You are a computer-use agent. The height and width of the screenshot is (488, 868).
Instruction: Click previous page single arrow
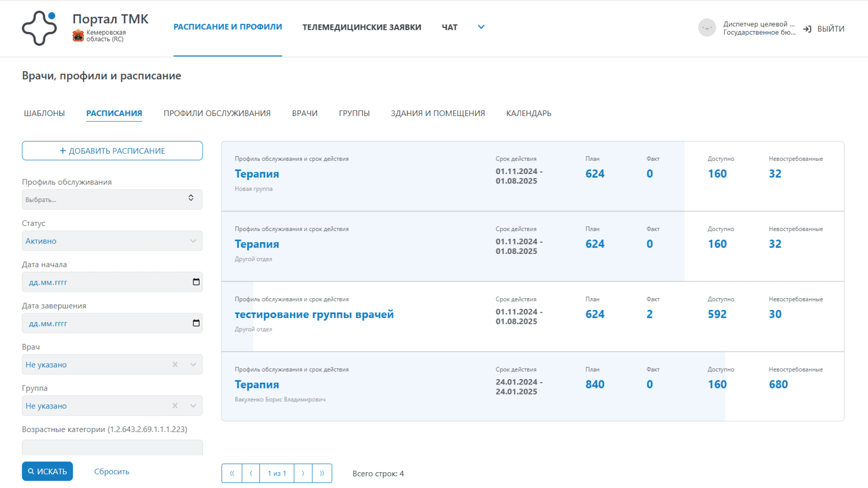(x=251, y=473)
